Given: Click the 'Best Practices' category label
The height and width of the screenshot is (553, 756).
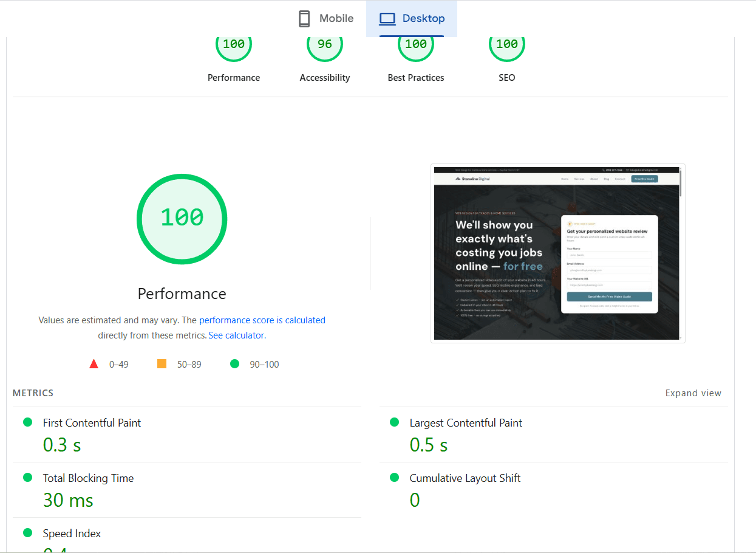Looking at the screenshot, I should [x=416, y=78].
